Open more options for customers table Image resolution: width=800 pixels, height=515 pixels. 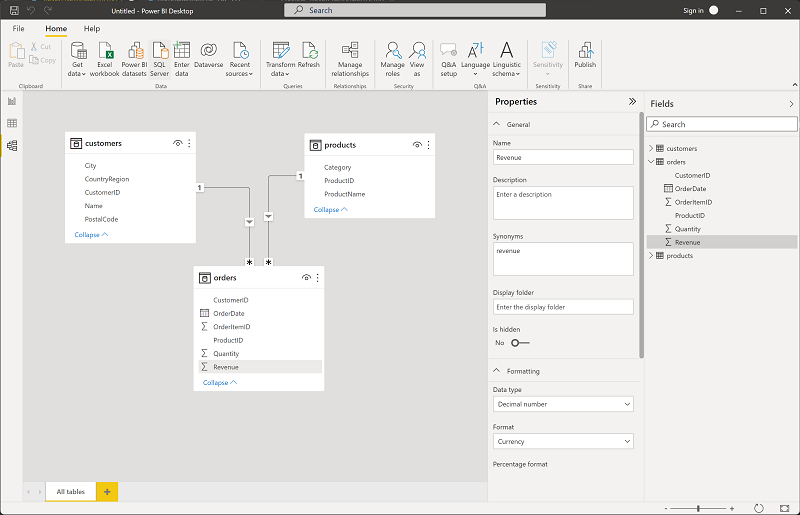[x=189, y=143]
